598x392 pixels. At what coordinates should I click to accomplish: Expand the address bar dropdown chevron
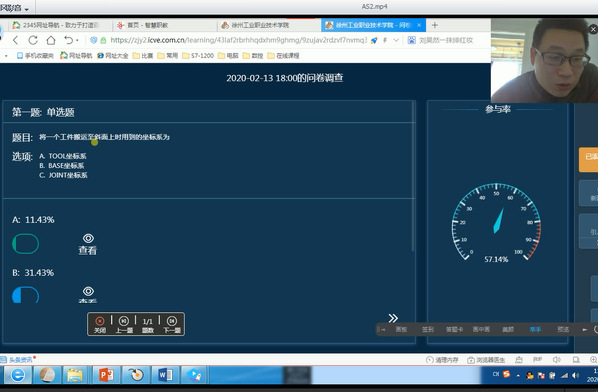(x=396, y=40)
